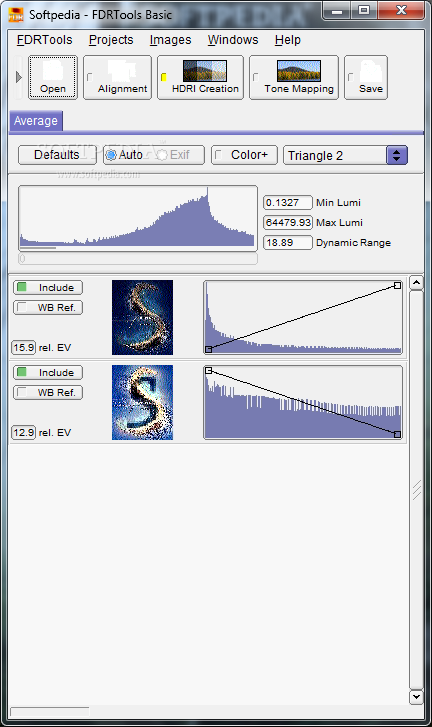The width and height of the screenshot is (432, 727).
Task: Click the Open toolbar button
Action: coord(52,77)
